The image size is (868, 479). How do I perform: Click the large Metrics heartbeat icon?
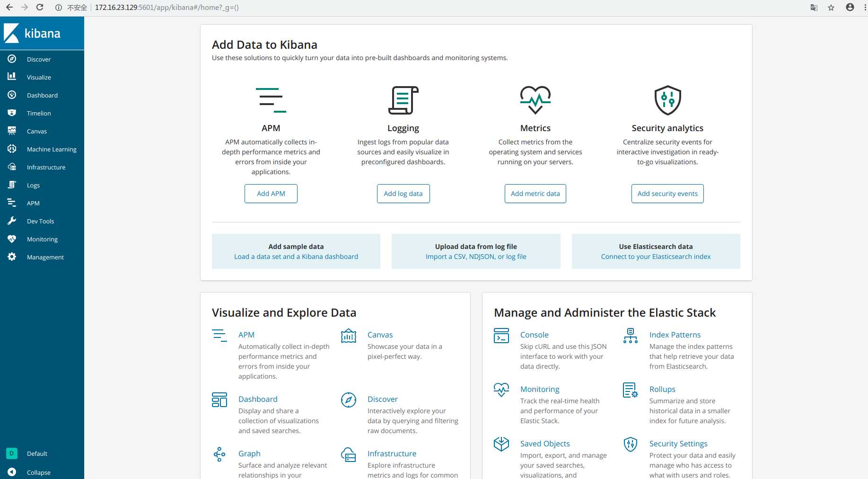click(x=535, y=100)
